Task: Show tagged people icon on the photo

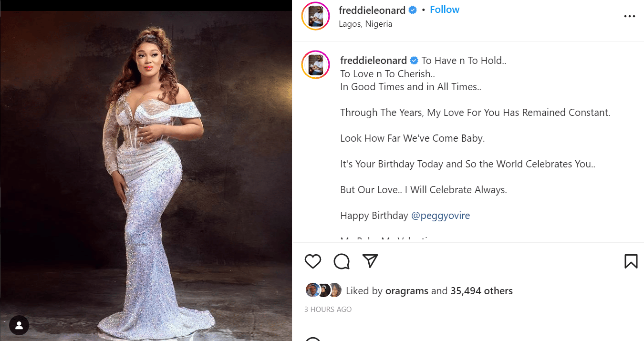Action: pyautogui.click(x=19, y=325)
